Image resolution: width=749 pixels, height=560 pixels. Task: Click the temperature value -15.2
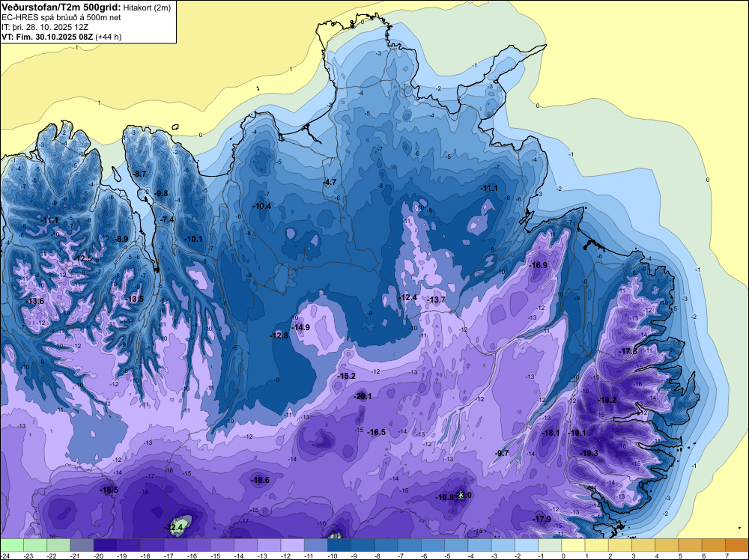pos(346,376)
